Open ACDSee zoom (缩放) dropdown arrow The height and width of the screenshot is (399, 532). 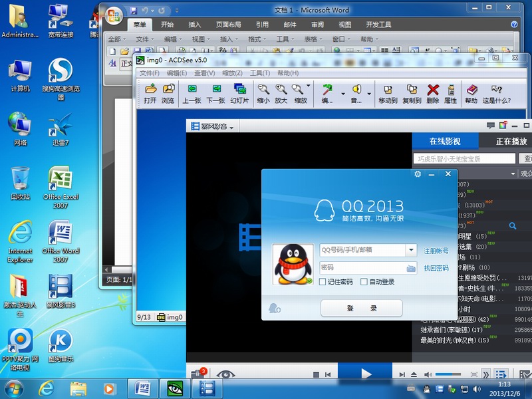pyautogui.click(x=308, y=86)
